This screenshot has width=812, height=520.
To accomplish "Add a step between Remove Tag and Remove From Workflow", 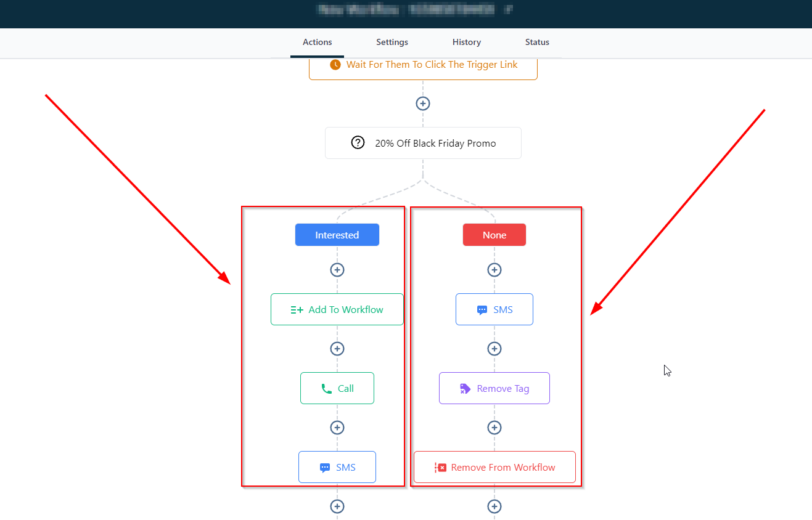I will 494,428.
